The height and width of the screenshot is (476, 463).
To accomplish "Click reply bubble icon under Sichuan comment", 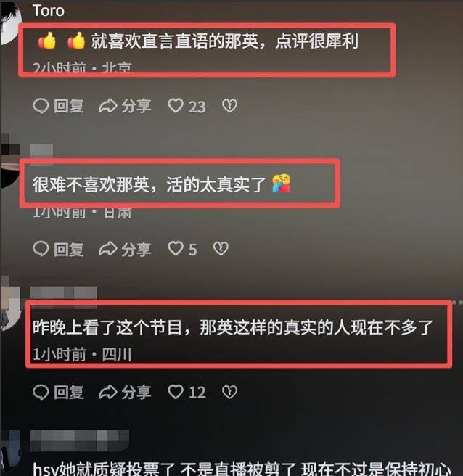I will (x=41, y=392).
